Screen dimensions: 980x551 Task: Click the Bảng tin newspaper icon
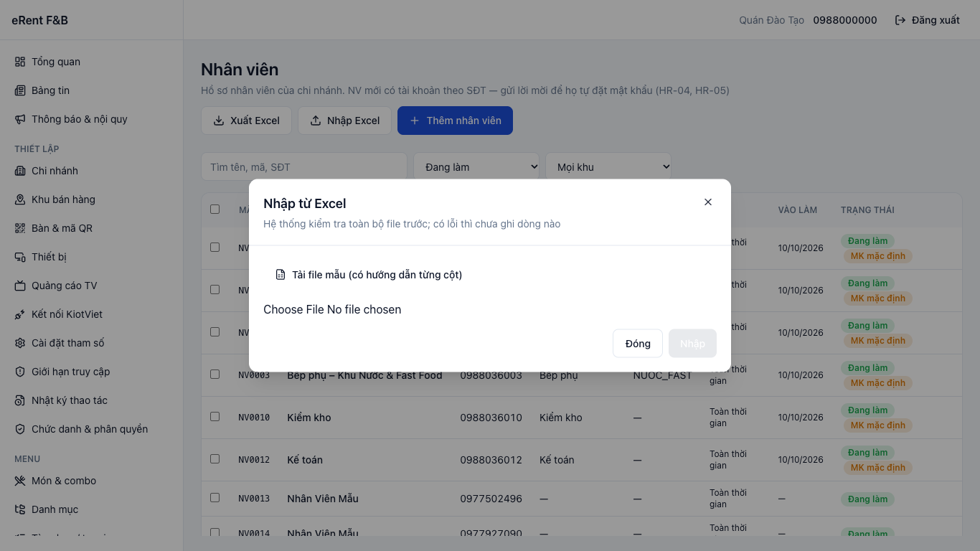(20, 90)
